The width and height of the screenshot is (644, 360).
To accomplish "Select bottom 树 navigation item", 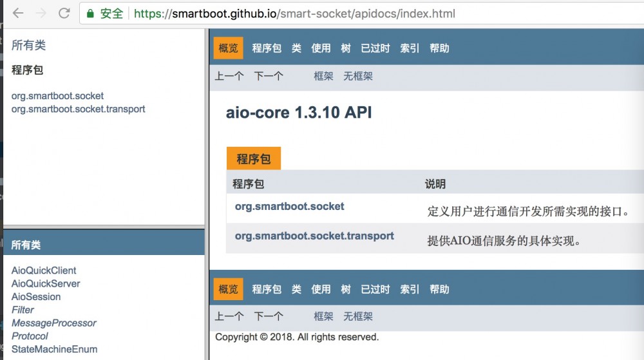I will [345, 289].
